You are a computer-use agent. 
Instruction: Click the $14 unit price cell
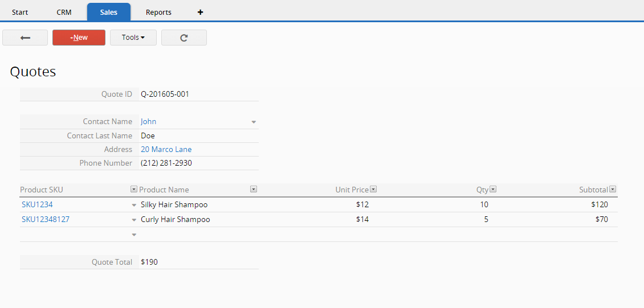[362, 219]
